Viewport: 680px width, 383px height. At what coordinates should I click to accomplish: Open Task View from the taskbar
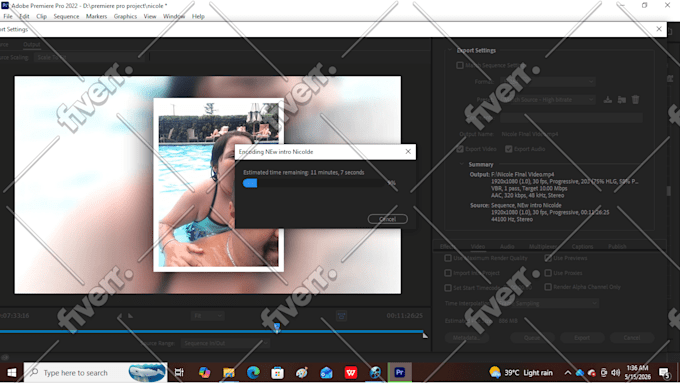(179, 373)
